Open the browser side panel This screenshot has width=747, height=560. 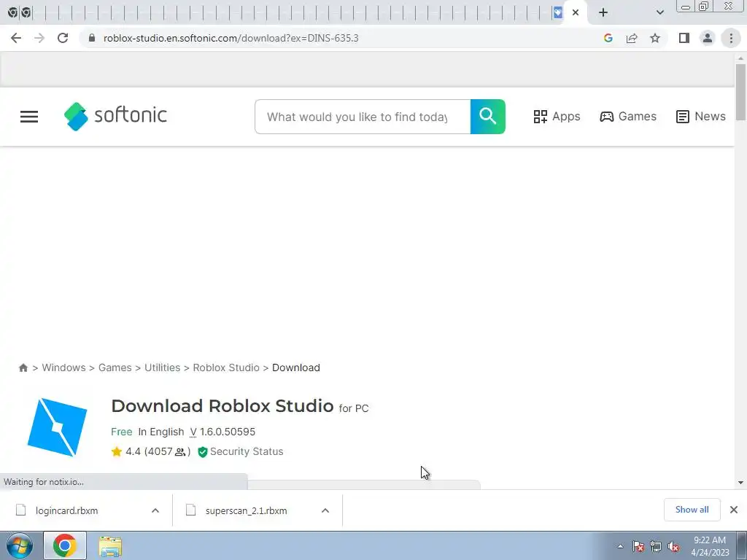pos(684,38)
